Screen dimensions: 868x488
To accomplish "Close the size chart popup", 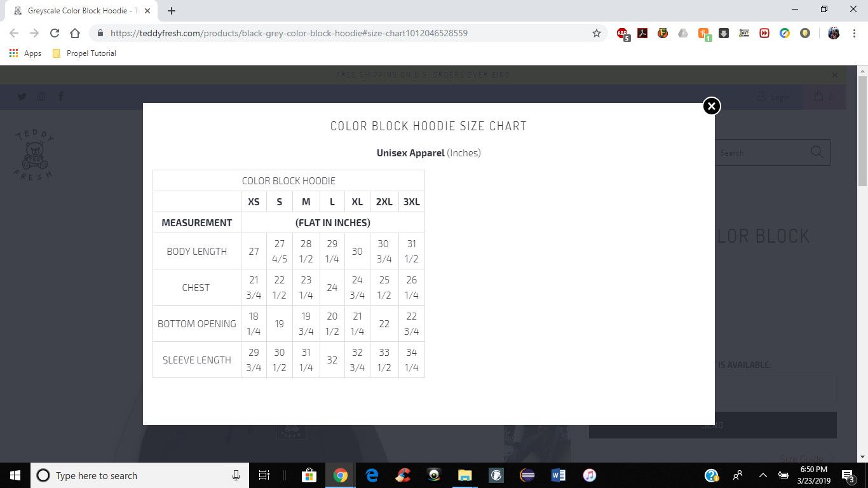I will point(712,106).
